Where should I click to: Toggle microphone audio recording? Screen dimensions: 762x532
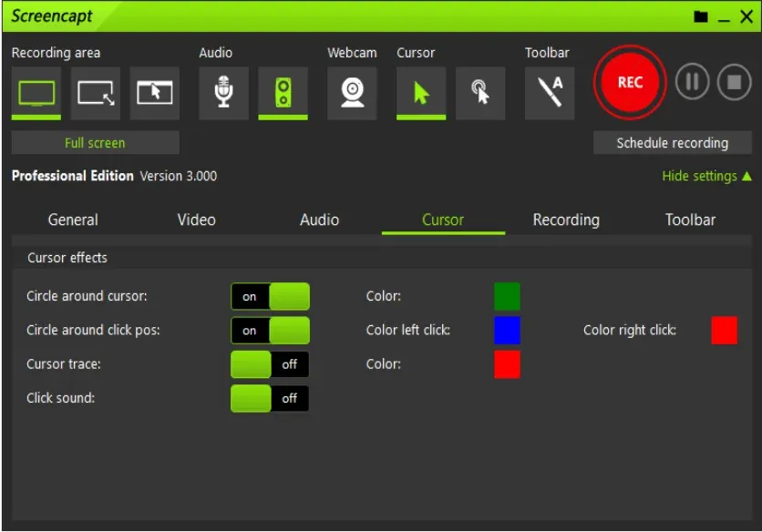pos(223,93)
